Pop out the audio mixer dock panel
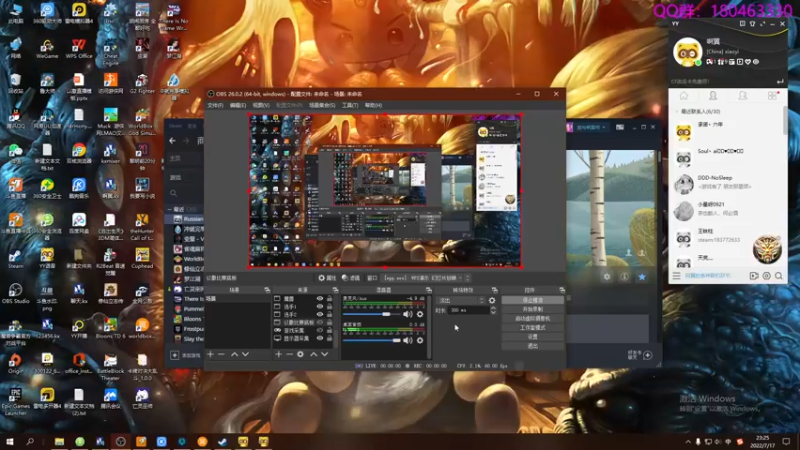The width and height of the screenshot is (800, 450). coord(429,290)
